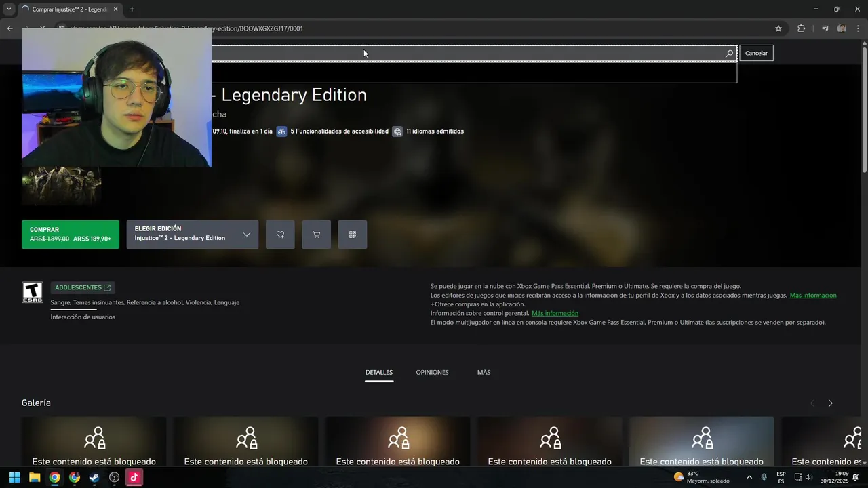
Task: Click 11 idiomas admitidos text
Action: [x=435, y=131]
